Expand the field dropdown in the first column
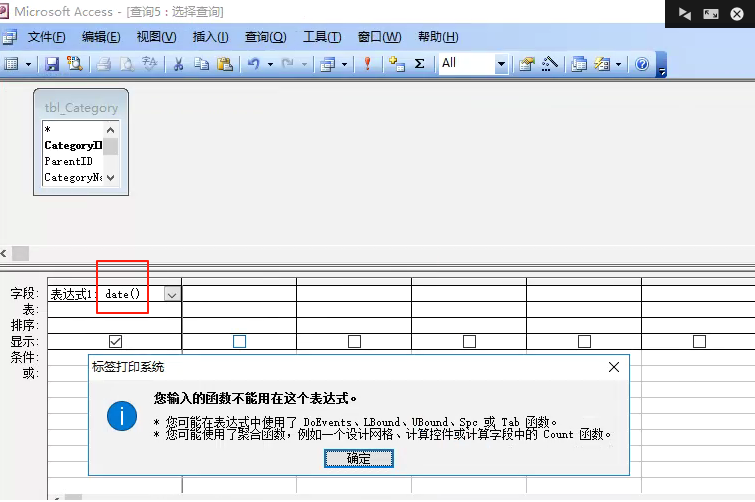 (172, 294)
